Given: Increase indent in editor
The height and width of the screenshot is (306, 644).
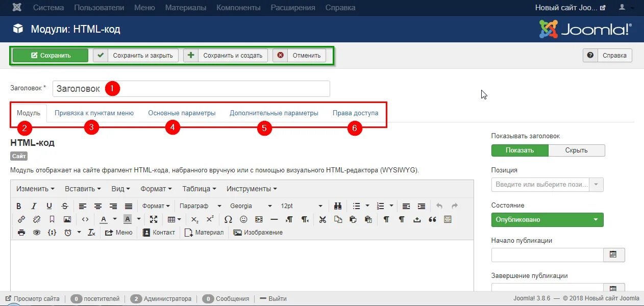Looking at the screenshot, I should pos(422,206).
